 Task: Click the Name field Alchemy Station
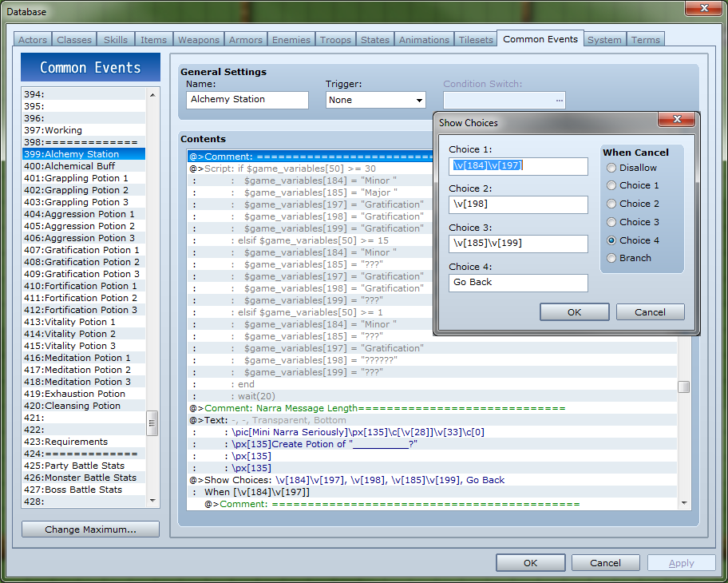[247, 100]
